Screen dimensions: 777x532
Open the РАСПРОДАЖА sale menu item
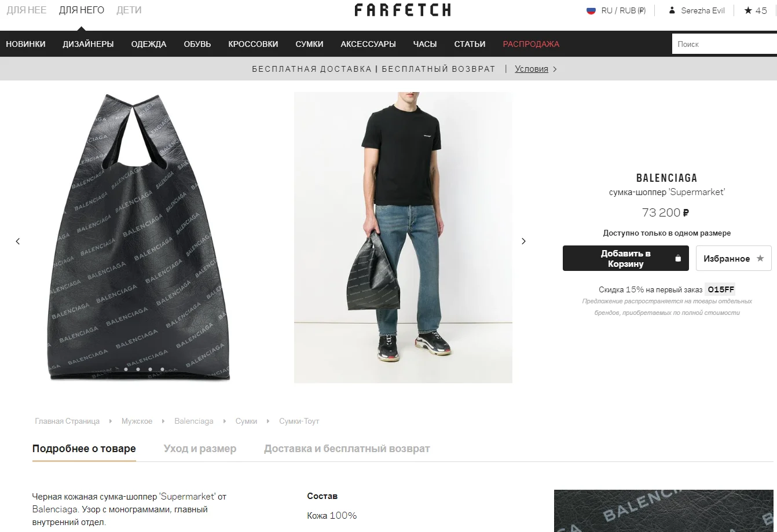pyautogui.click(x=531, y=44)
